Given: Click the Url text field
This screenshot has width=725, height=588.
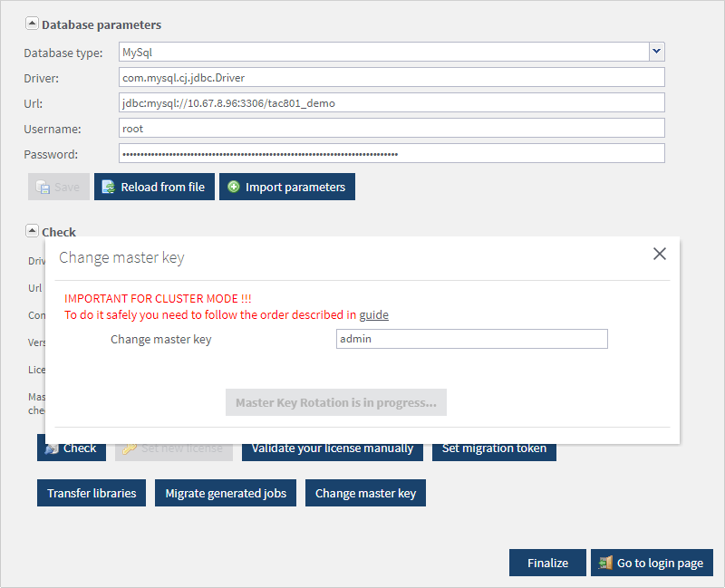Looking at the screenshot, I should [391, 103].
